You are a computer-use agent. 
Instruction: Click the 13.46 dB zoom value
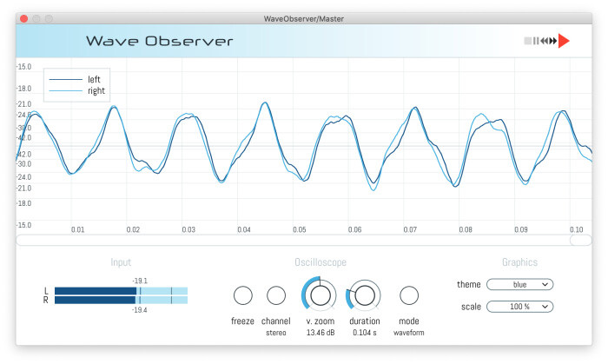[x=321, y=333]
